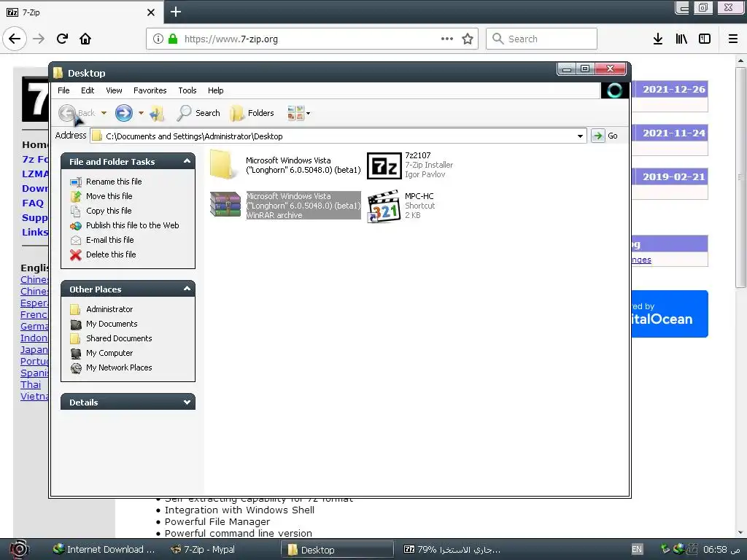
Task: Open the browser hamburger menu
Action: (x=733, y=39)
